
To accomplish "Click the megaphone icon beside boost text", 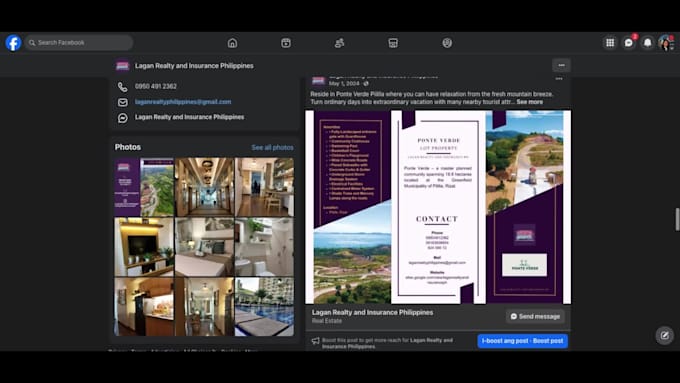I will click(x=315, y=341).
